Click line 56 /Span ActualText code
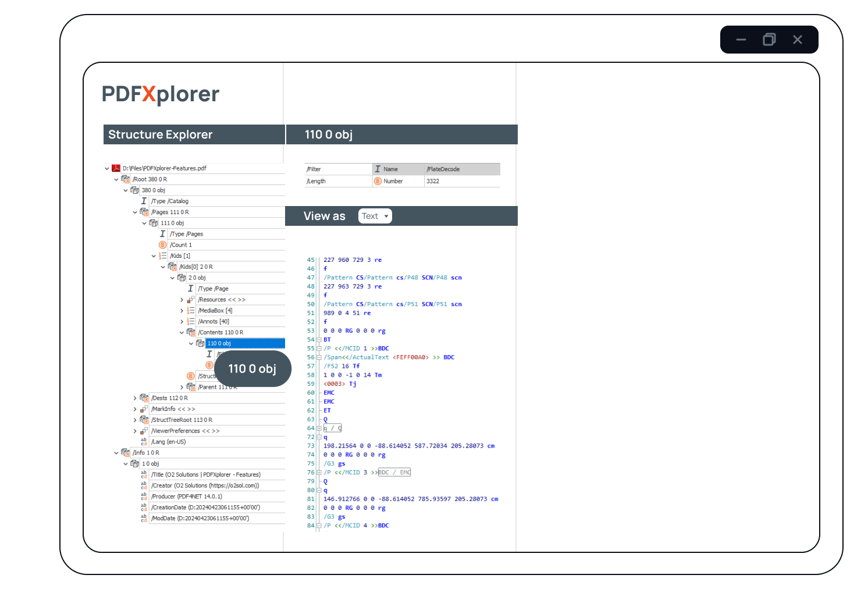The image size is (868, 589). 389,357
